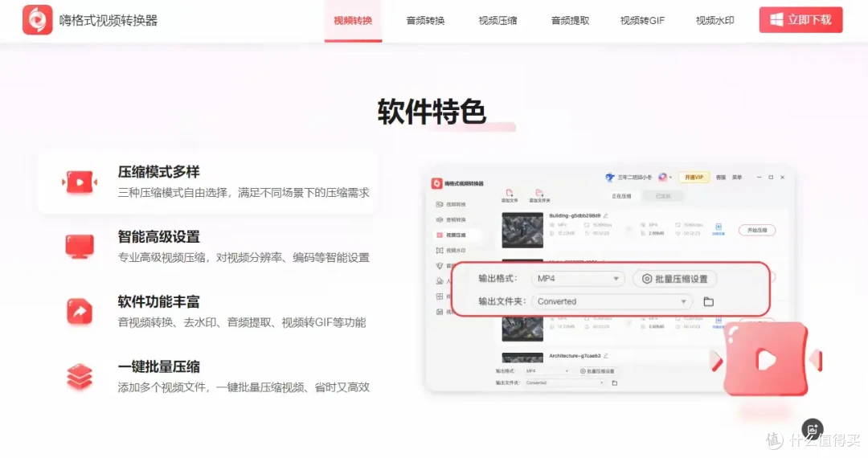The width and height of the screenshot is (868, 458).
Task: Open the small Converted dropdown in preview footer
Action: coord(564,382)
